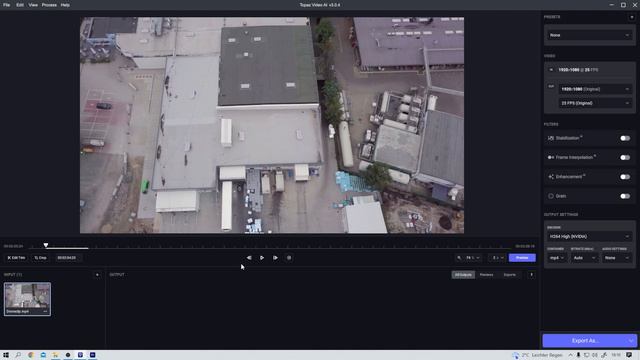Open the output panel more options
Image resolution: width=640 pixels, height=360 pixels.
tap(531, 275)
